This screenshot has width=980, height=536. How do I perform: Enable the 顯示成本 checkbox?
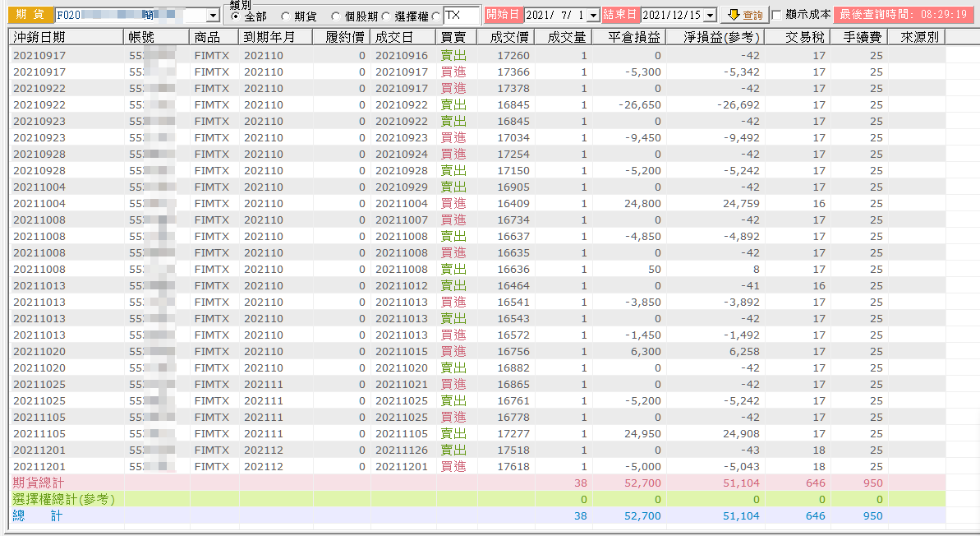[x=777, y=14]
